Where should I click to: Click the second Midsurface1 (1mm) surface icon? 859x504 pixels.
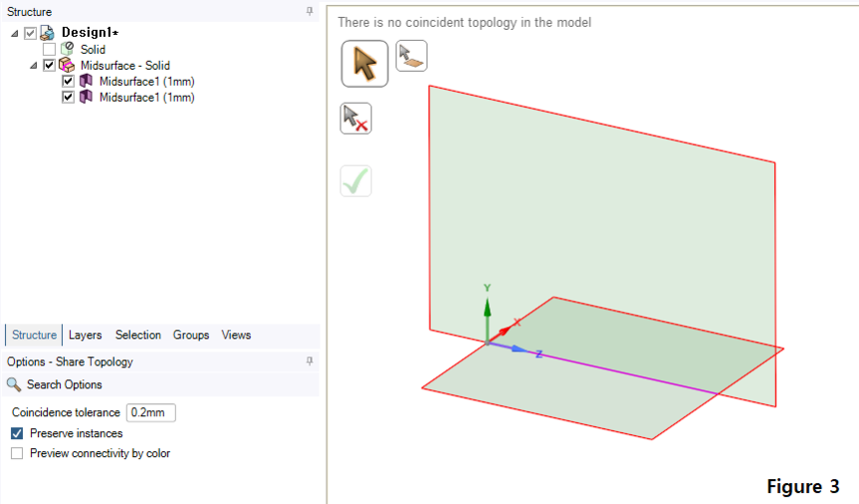coord(86,97)
